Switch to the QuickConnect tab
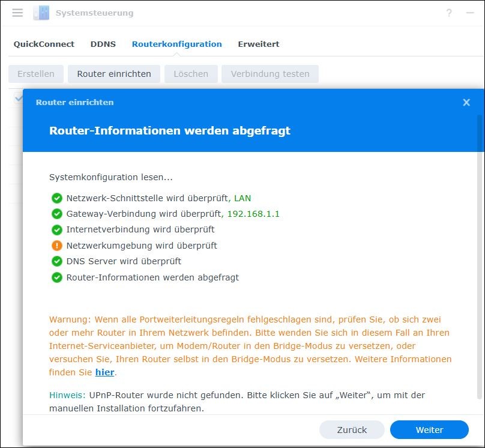The width and height of the screenshot is (485, 448). pos(44,44)
